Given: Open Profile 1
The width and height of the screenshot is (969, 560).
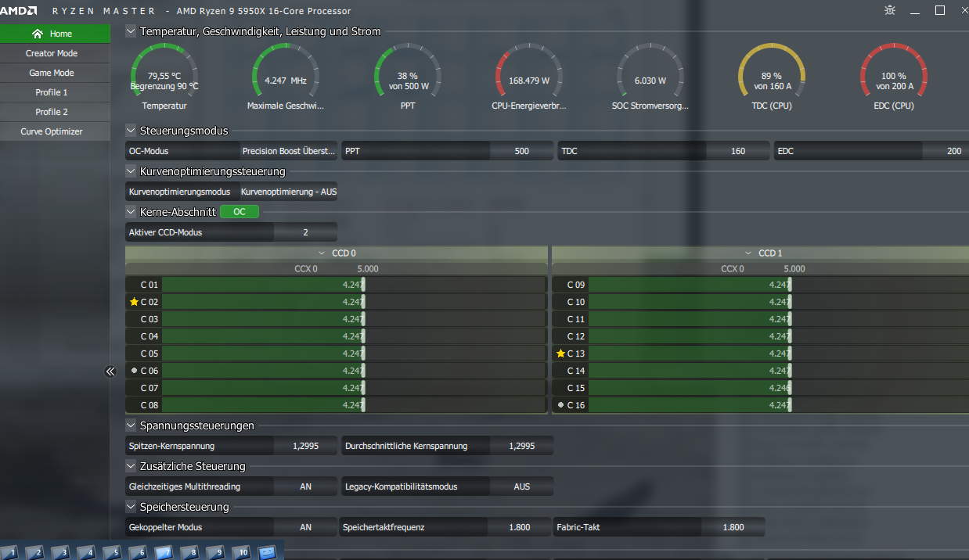Looking at the screenshot, I should pos(55,92).
